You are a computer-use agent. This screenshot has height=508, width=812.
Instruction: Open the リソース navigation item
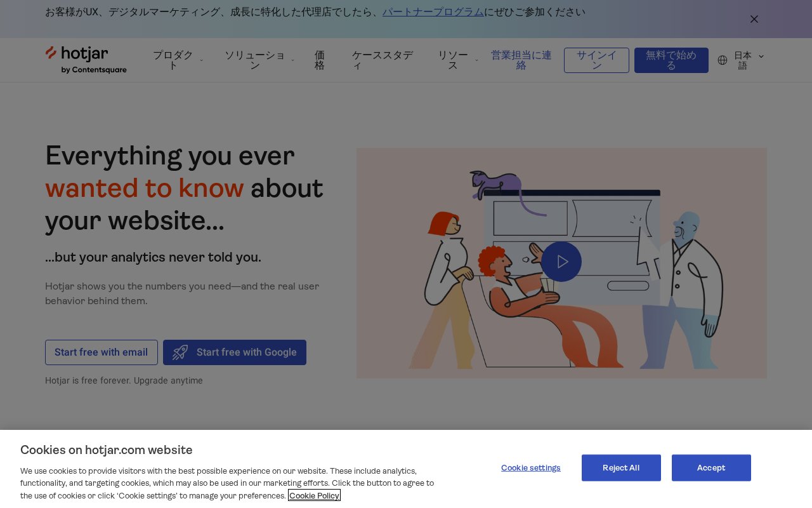point(453,60)
